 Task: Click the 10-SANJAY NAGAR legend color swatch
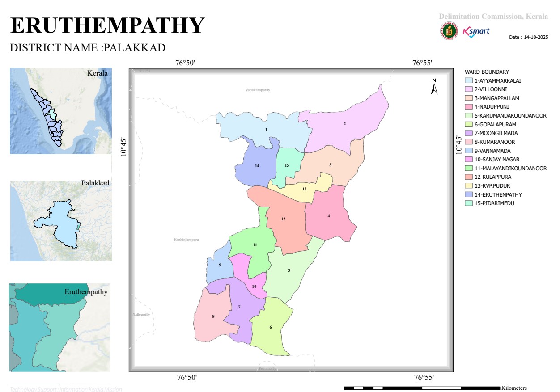tap(469, 160)
